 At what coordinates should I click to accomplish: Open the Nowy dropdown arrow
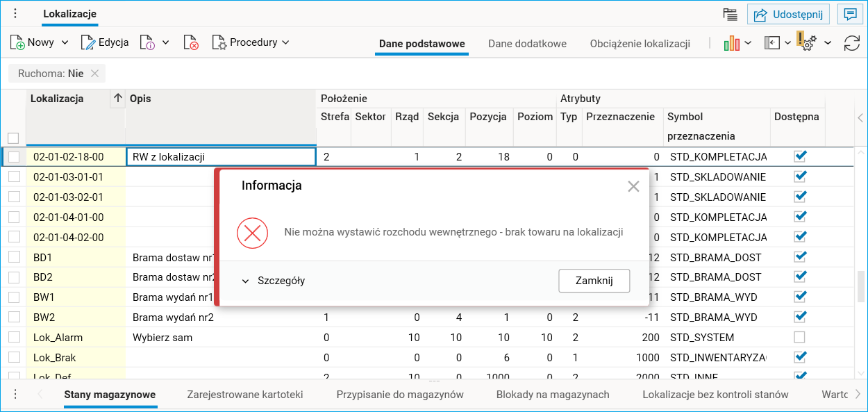65,43
